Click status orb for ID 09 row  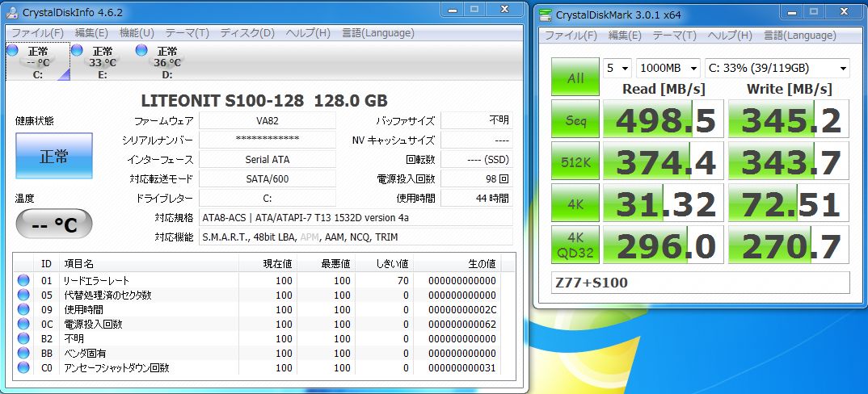coord(23,309)
